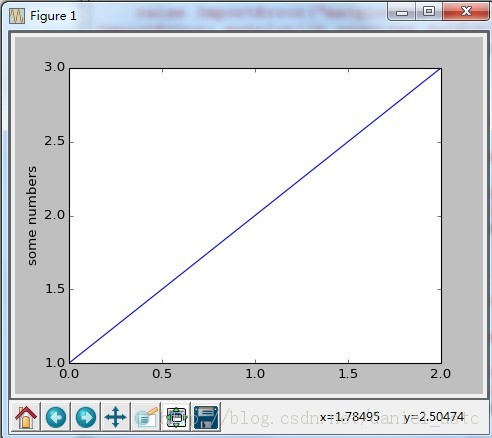This screenshot has height=438, width=492.
Task: Click the x=1.78495 coordinate readout
Action: 350,417
